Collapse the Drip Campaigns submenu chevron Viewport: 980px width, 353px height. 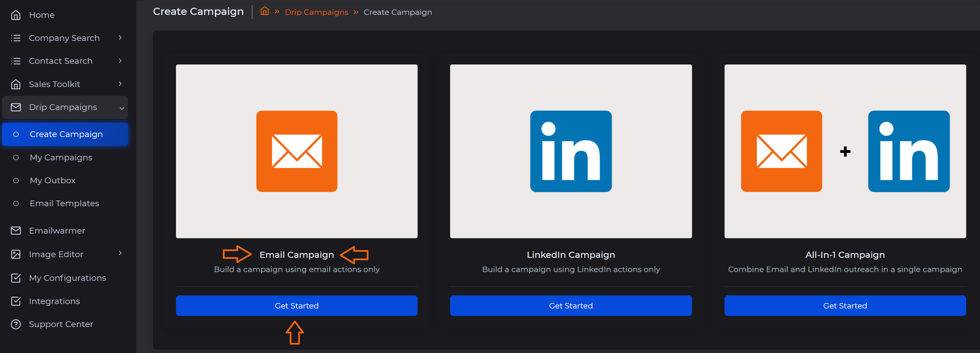[x=122, y=108]
